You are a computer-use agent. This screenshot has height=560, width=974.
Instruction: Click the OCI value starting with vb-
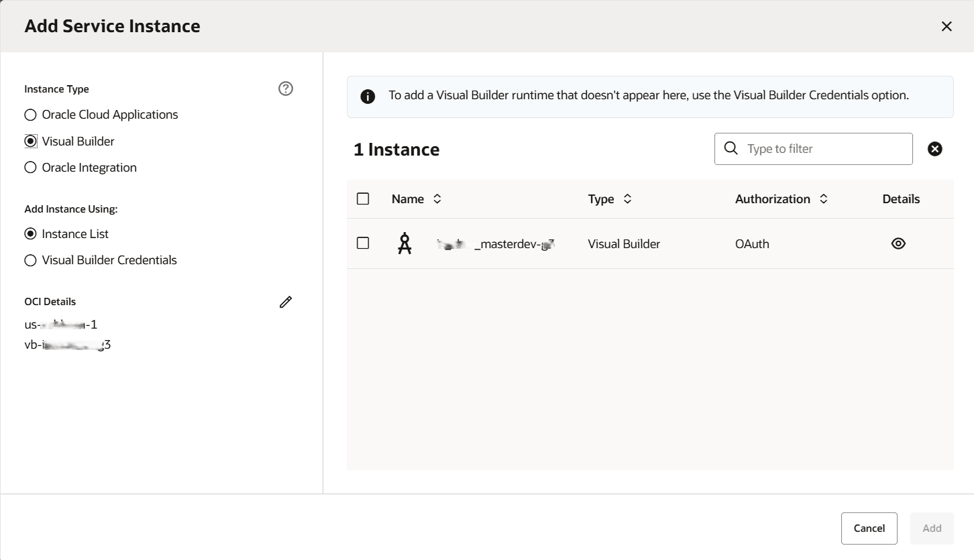coord(67,345)
